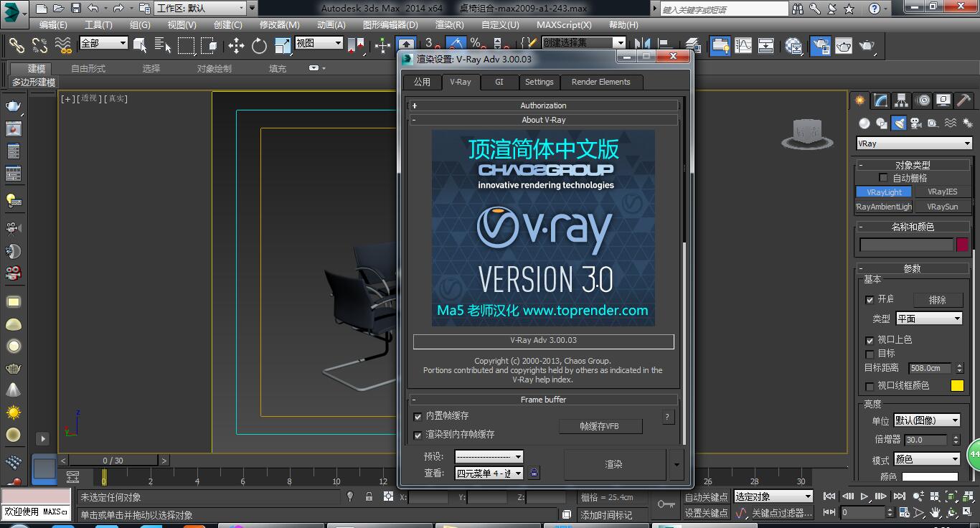Click Bind to Space Warp icon

coord(63,45)
